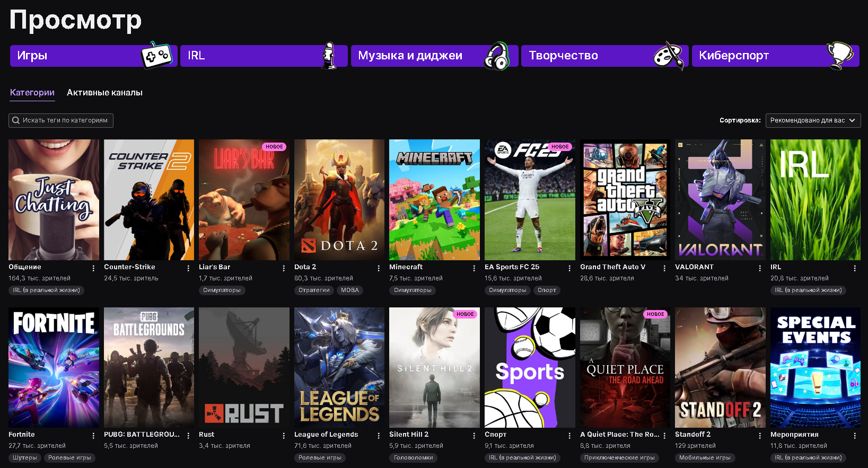This screenshot has height=468, width=868.
Task: Open three-dot menu for Minecraft
Action: click(x=474, y=268)
